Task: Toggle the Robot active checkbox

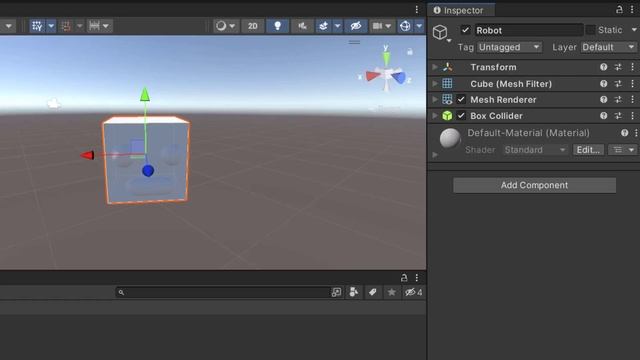Action: point(465,30)
